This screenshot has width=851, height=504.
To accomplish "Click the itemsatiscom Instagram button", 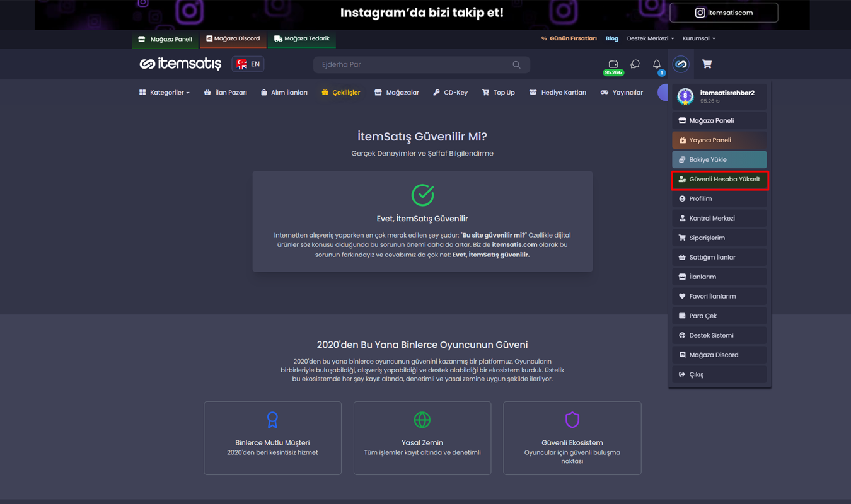I will pyautogui.click(x=724, y=13).
